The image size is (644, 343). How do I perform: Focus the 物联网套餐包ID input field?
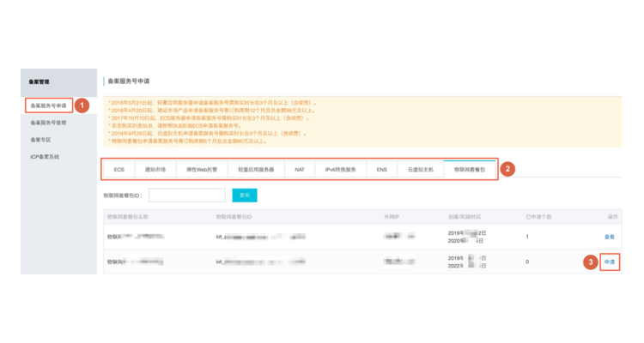pyautogui.click(x=187, y=196)
